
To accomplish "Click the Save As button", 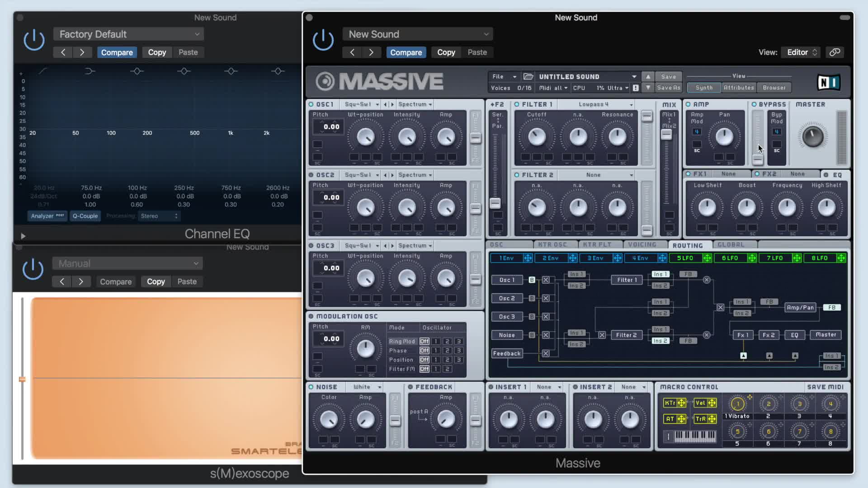I will (x=668, y=88).
